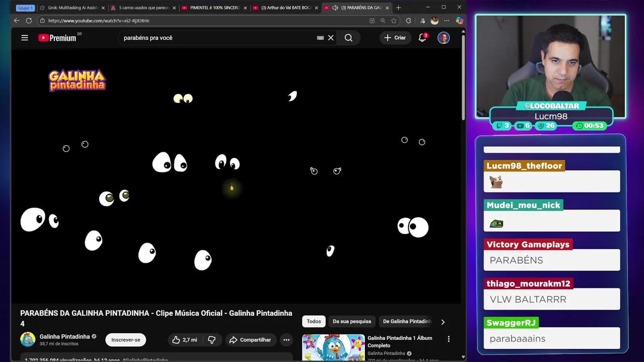Open the Galinha Pintadinha channel name link

[65, 336]
